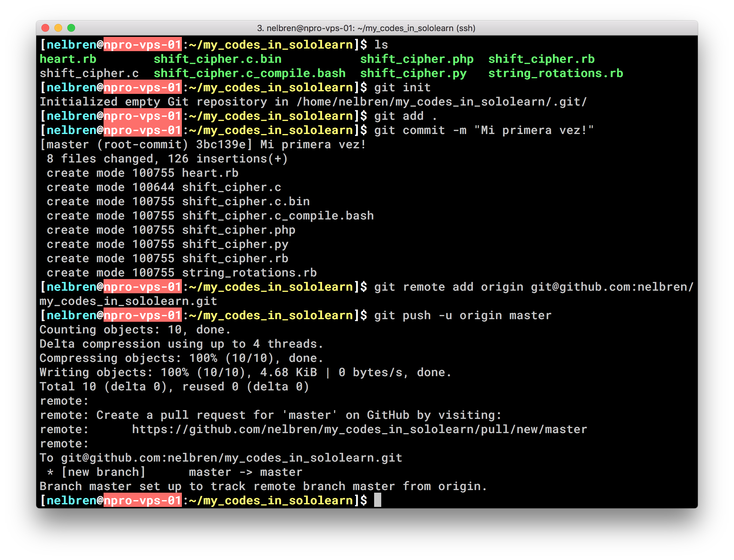Click shift_cipher.py in the ls listing
Image resolution: width=734 pixels, height=560 pixels.
[413, 73]
